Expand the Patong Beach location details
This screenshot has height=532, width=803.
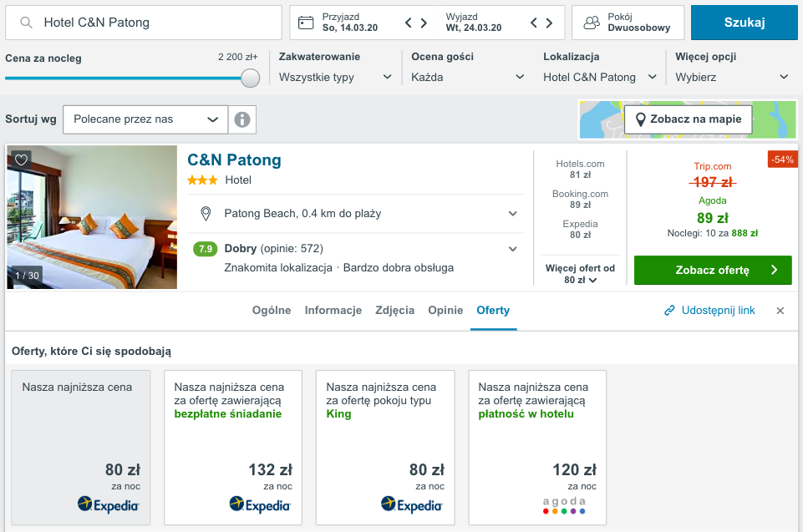pos(512,214)
